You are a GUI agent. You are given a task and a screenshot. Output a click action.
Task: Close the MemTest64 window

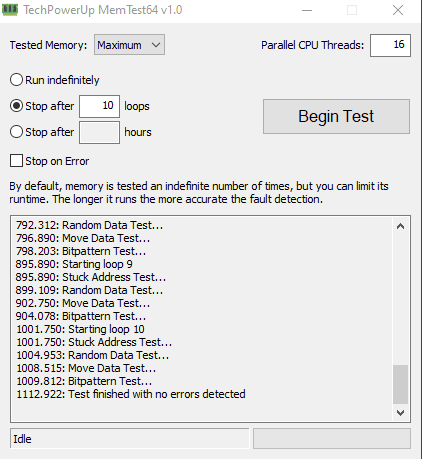pyautogui.click(x=398, y=10)
